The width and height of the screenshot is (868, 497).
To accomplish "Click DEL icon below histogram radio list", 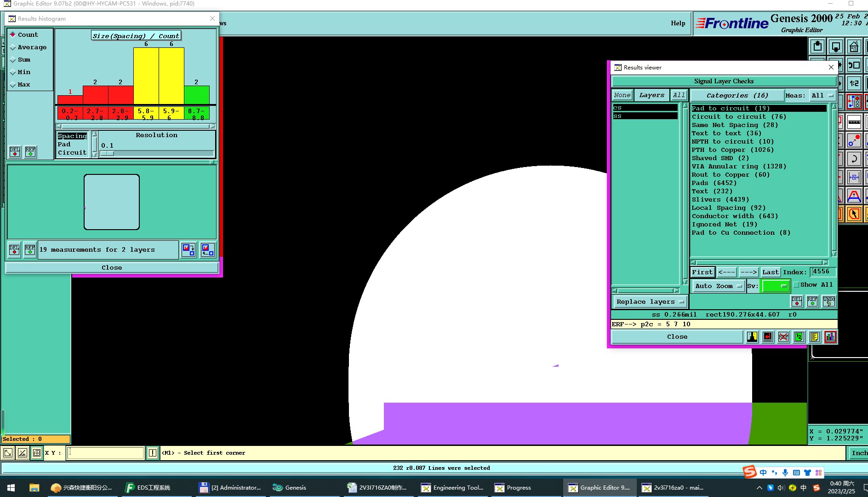I will pyautogui.click(x=15, y=152).
